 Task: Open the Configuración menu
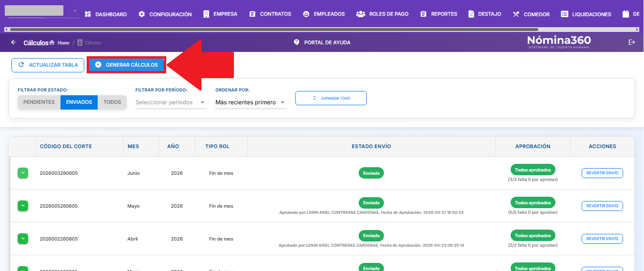coord(165,14)
